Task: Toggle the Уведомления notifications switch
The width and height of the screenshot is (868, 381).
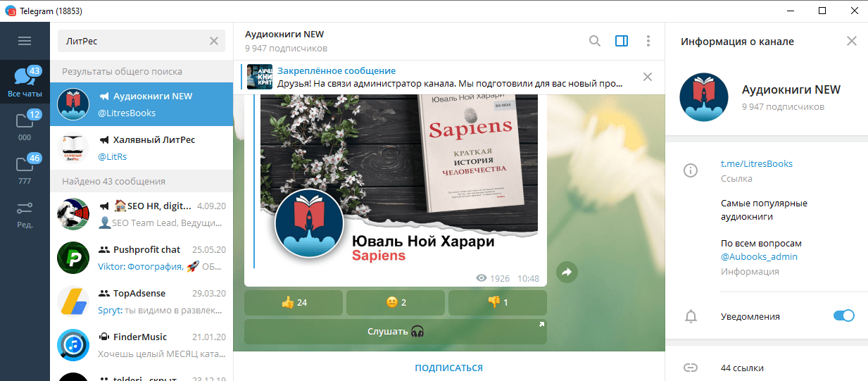Action: (x=843, y=316)
